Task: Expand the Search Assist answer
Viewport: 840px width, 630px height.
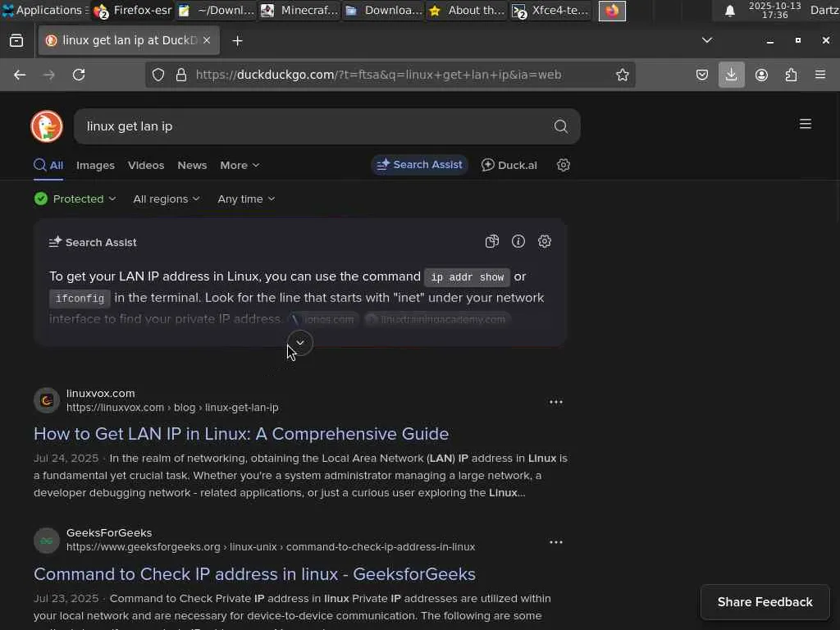Action: coord(300,343)
